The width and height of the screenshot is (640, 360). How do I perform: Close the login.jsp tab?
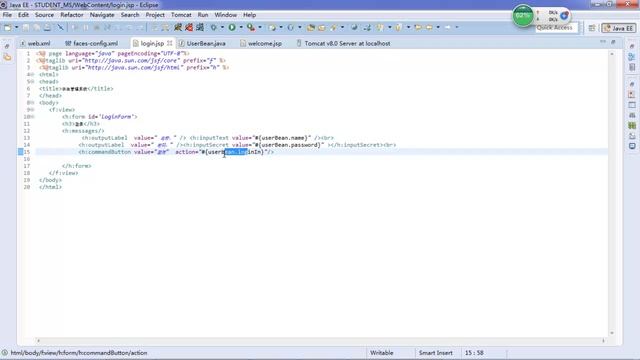click(x=169, y=43)
